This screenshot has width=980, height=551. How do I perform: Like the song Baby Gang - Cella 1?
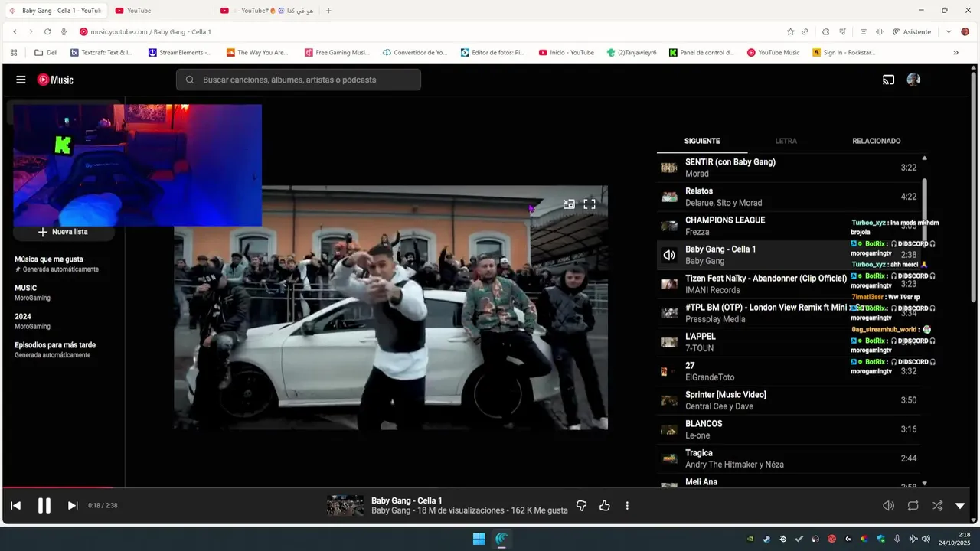tap(605, 505)
